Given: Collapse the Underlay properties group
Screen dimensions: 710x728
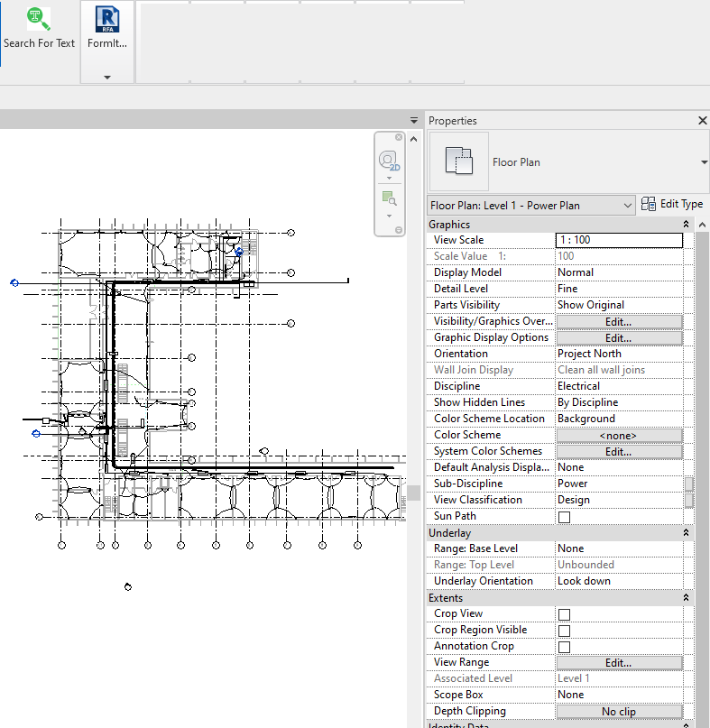Looking at the screenshot, I should coord(687,533).
